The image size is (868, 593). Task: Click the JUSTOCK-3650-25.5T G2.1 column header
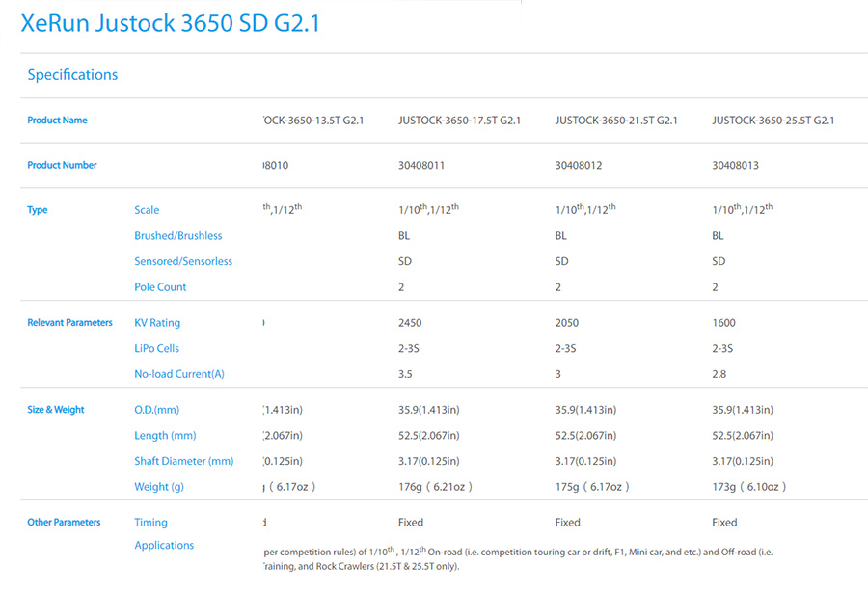click(773, 121)
